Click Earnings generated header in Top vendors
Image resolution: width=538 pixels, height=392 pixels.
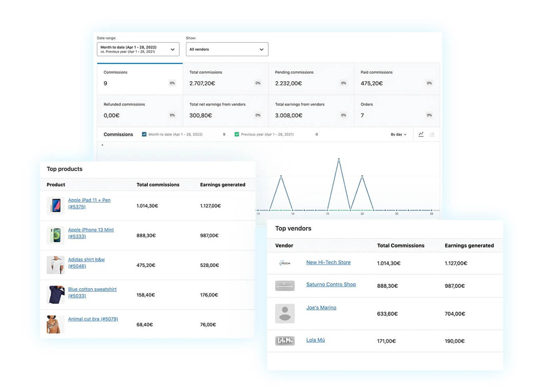tap(469, 245)
